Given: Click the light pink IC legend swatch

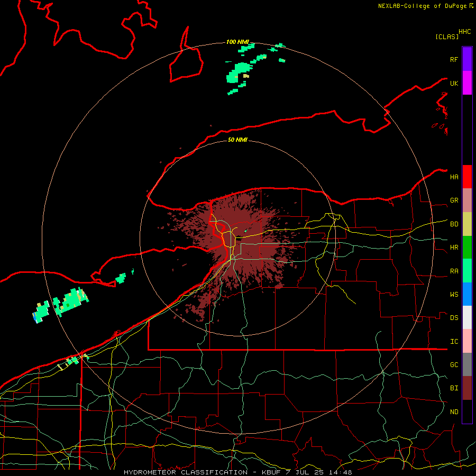Looking at the screenshot, I should click(467, 341).
